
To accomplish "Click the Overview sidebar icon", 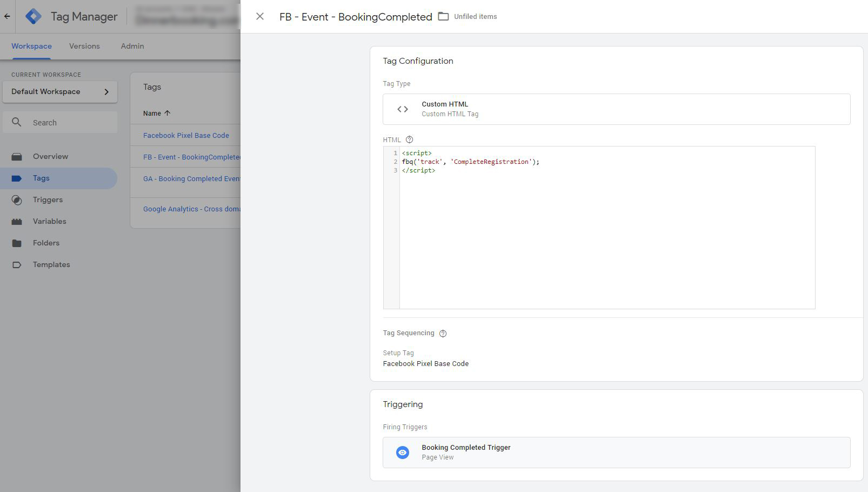I will 17,157.
